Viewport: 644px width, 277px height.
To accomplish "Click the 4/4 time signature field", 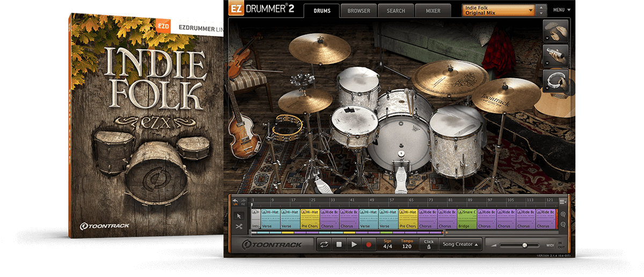I will click(x=387, y=244).
